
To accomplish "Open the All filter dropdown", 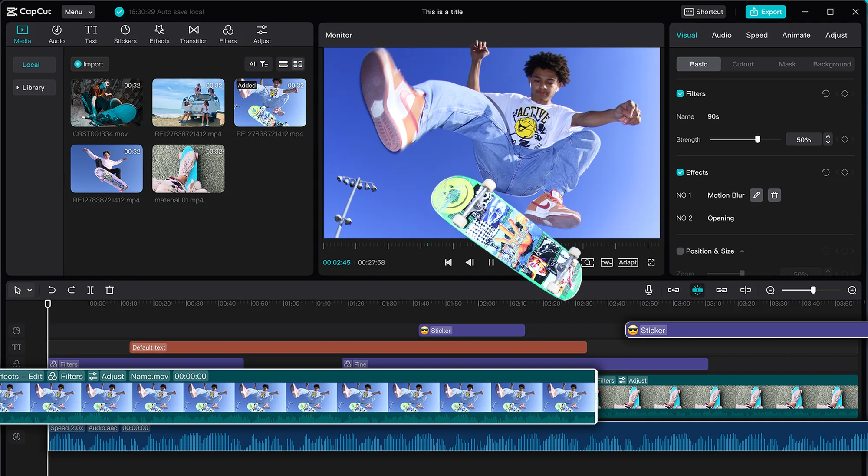I will (x=258, y=64).
